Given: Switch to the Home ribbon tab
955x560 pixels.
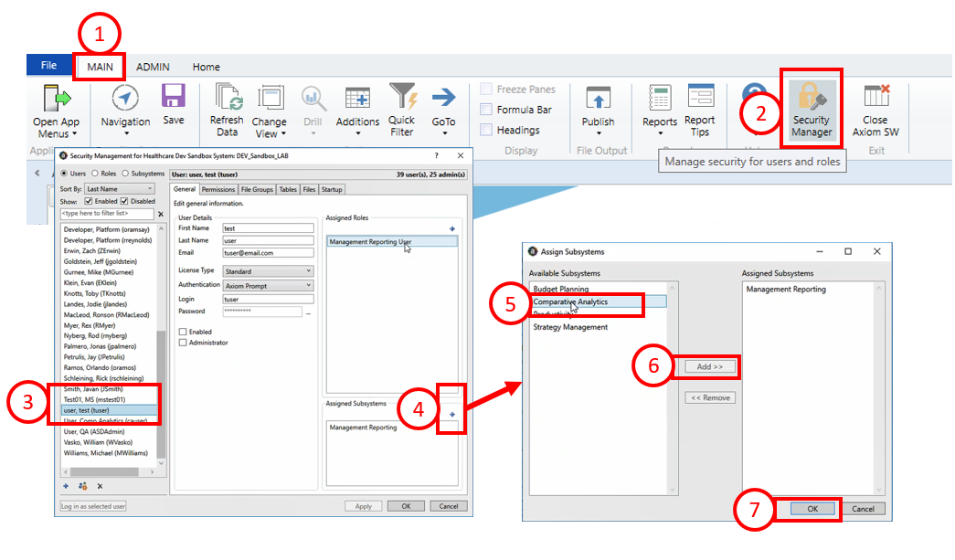Looking at the screenshot, I should 207,67.
